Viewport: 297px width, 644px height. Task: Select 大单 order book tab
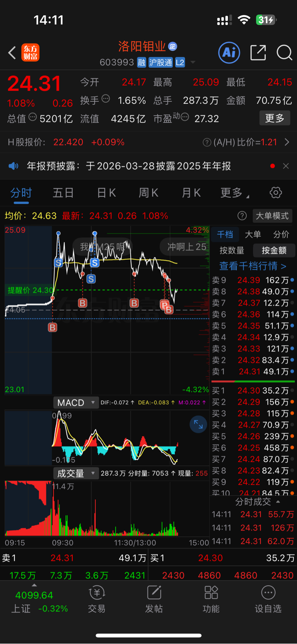click(x=253, y=234)
